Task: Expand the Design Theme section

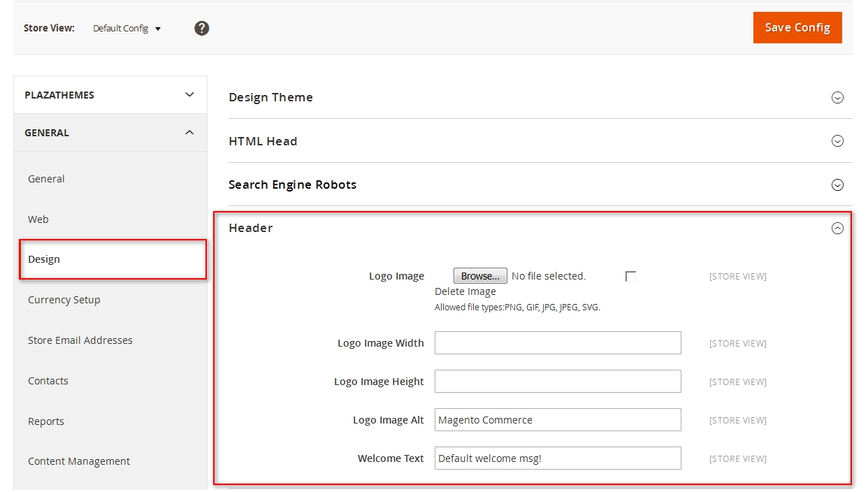Action: [837, 98]
